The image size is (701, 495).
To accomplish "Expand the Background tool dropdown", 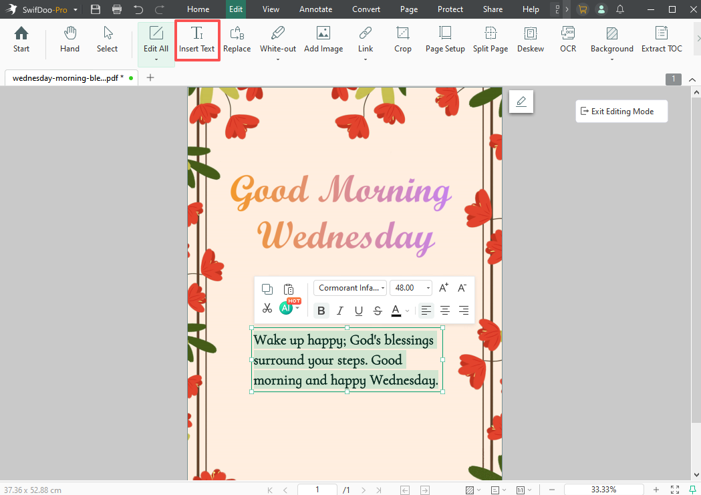I will pos(611,59).
